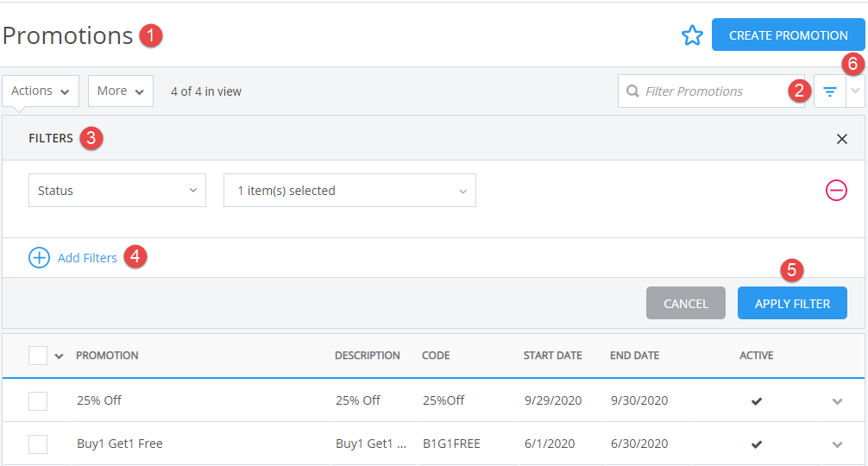Viewport: 868px width, 466px height.
Task: Open the Buy1 Get1 Free promotion name
Action: [x=120, y=444]
